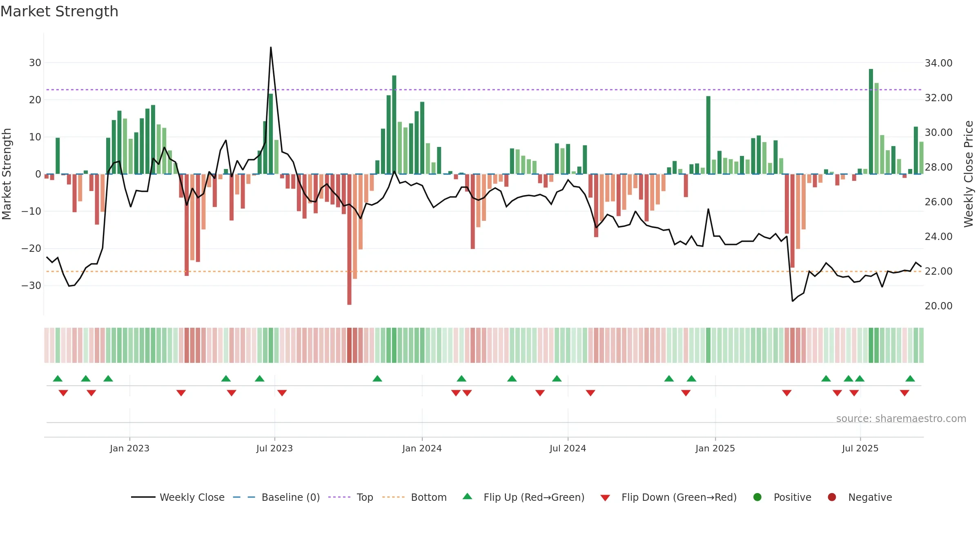Toggle the Bottom legend entry
Image resolution: width=980 pixels, height=551 pixels.
[x=414, y=497]
